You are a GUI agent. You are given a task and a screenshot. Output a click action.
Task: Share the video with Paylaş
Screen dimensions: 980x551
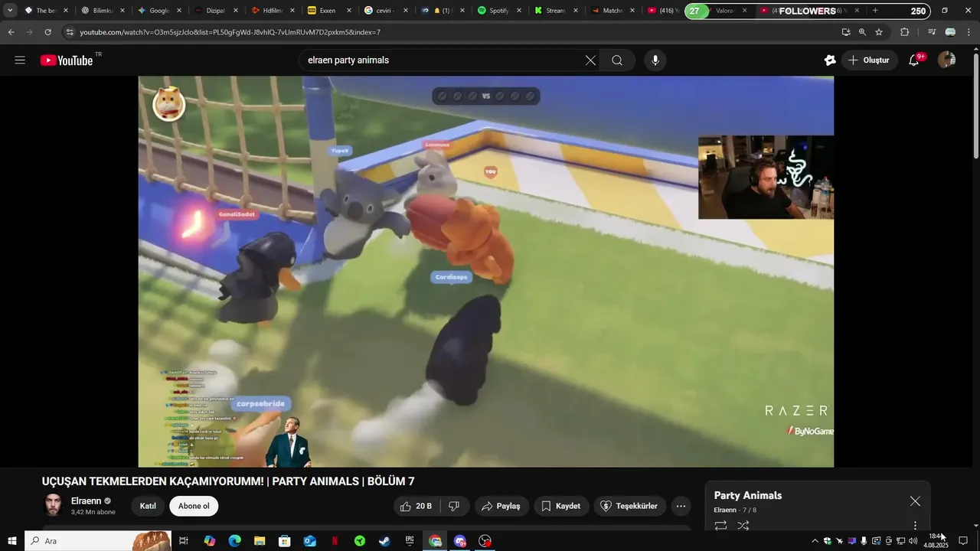click(501, 506)
